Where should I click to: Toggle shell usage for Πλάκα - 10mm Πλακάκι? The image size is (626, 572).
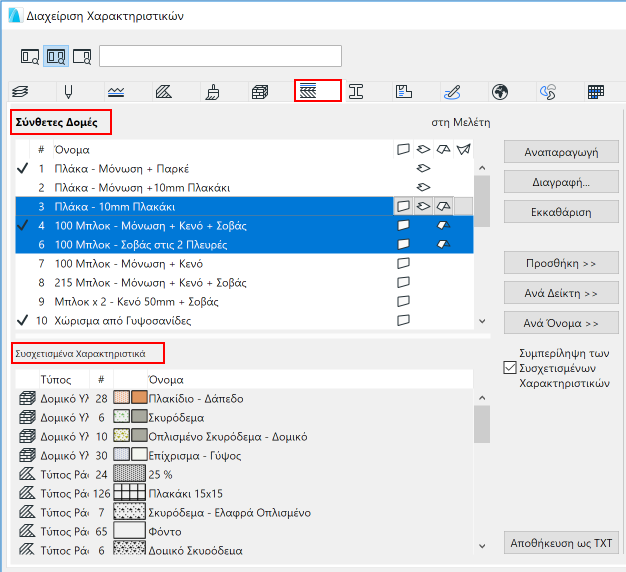[463, 206]
